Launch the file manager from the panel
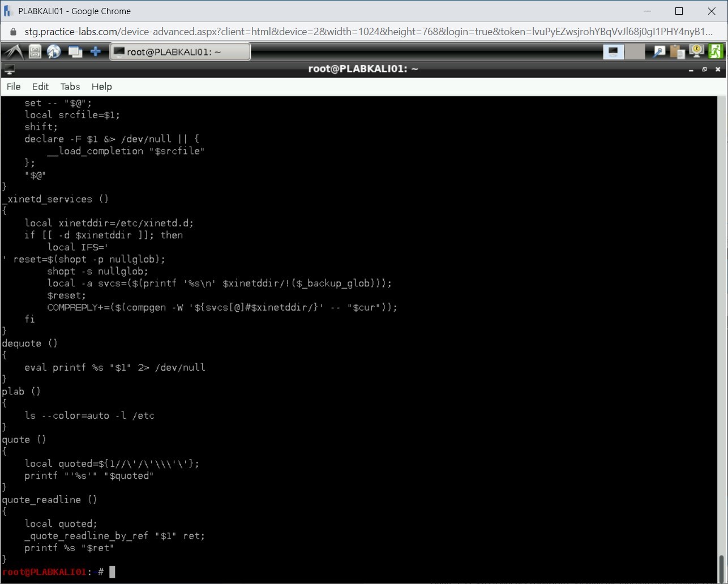Screen dimensions: 728x584 [35, 51]
